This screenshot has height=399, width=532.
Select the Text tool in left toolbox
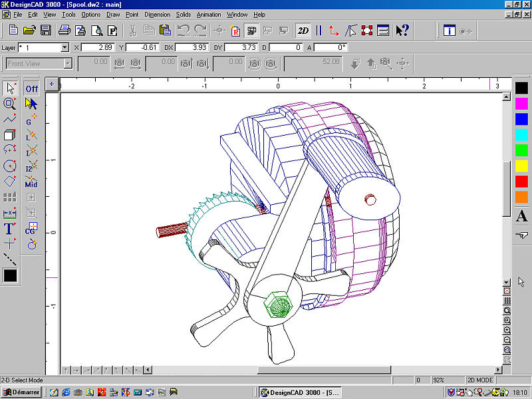[9, 229]
